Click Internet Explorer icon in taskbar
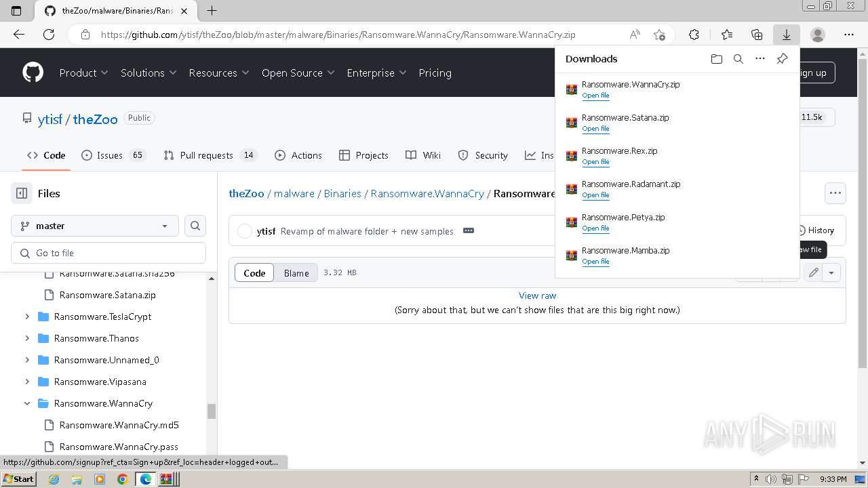 coord(54,479)
